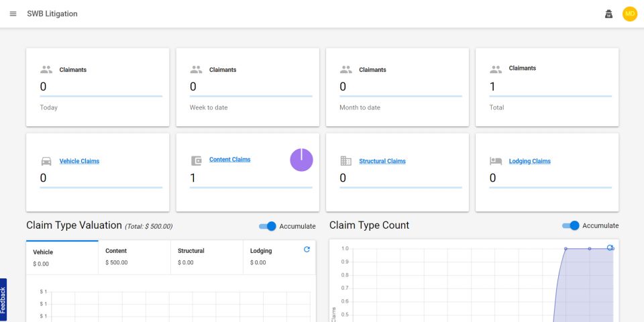The width and height of the screenshot is (644, 322).
Task: Click the refresh icon on Claim Type Count chart
Action: pyautogui.click(x=610, y=248)
